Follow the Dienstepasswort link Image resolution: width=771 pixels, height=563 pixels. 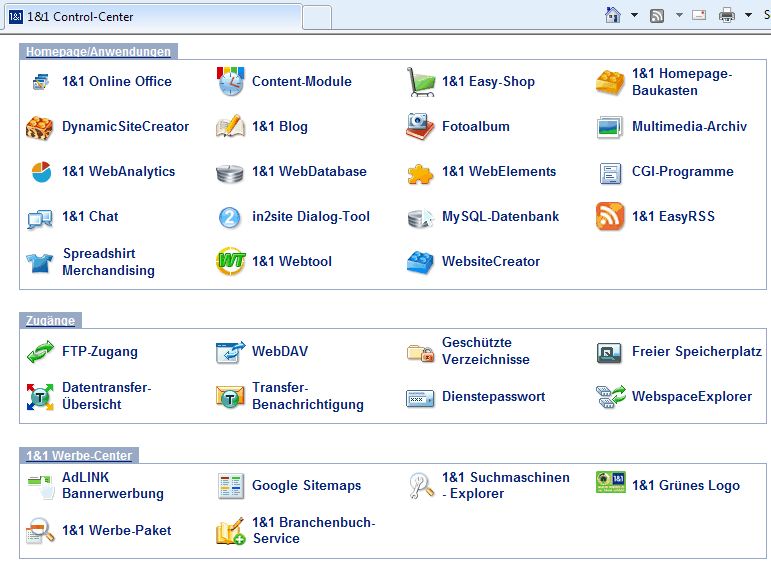[x=493, y=397]
